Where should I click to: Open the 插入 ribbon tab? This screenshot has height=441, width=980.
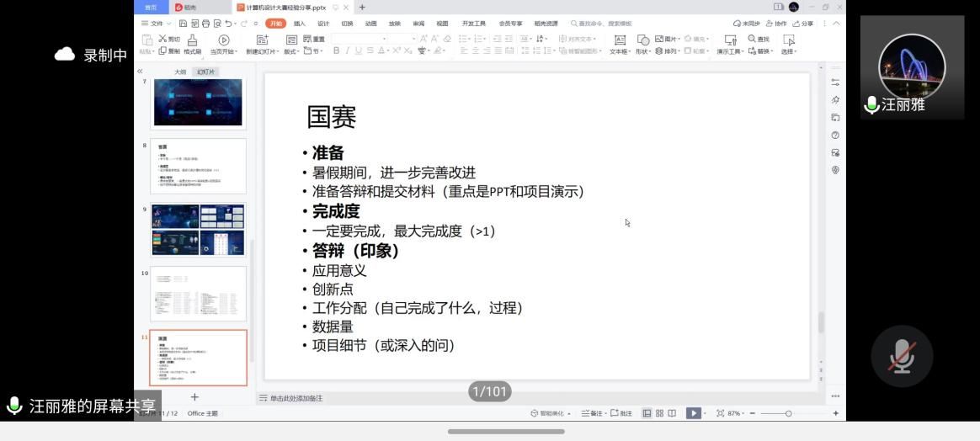[300, 24]
